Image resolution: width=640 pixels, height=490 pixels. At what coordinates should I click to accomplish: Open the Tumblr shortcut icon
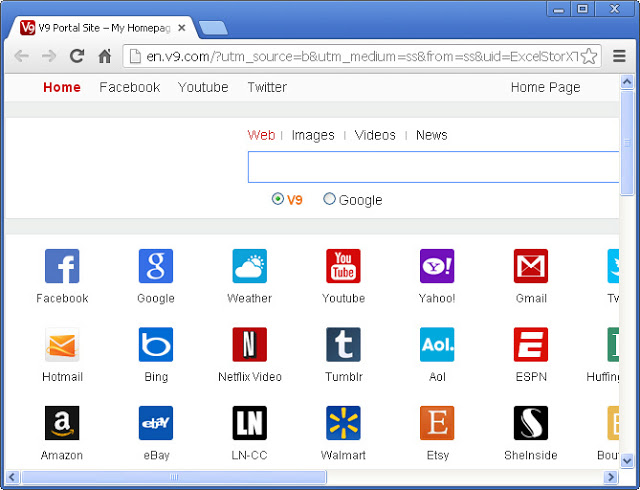click(343, 345)
